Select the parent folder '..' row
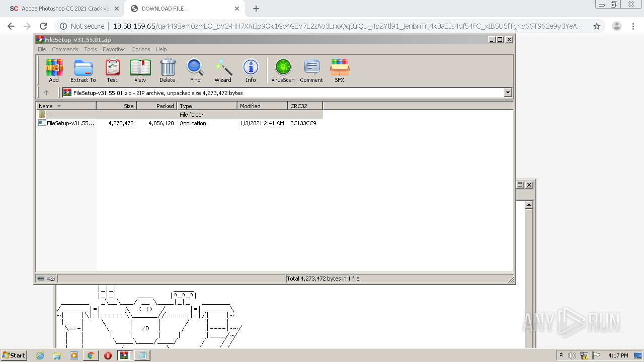Viewport: 644px width, 362px height. tap(179, 115)
